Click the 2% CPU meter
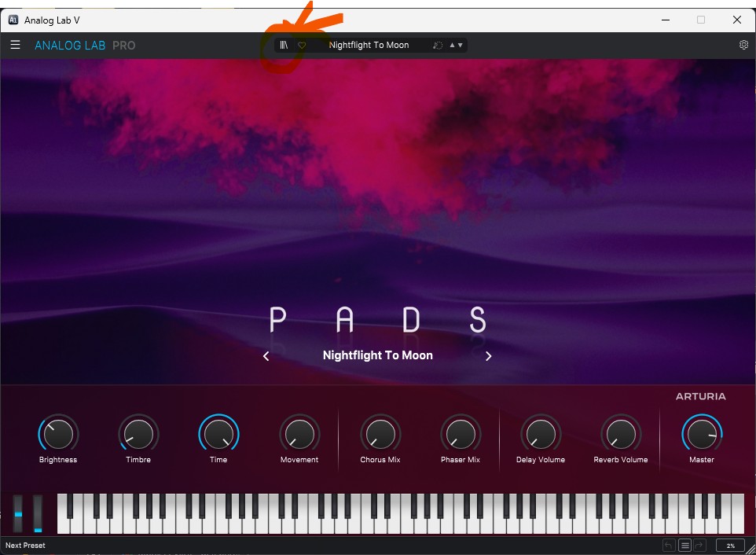756x555 pixels. pyautogui.click(x=731, y=546)
